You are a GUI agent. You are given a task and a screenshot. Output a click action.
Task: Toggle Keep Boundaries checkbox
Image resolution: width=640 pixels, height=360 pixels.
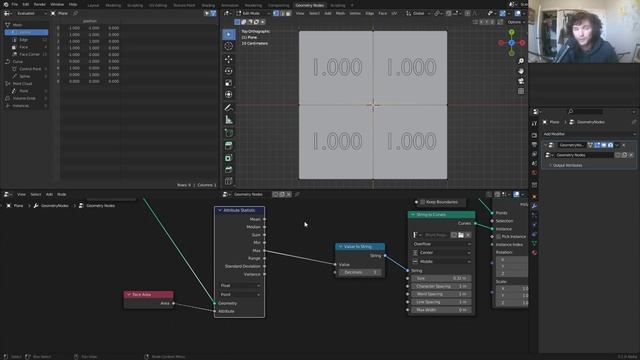[422, 202]
